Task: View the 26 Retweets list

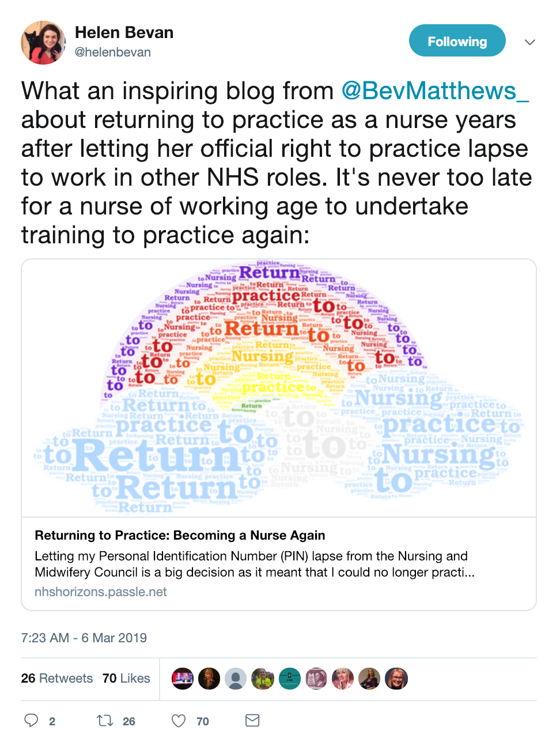Action: coord(56,678)
